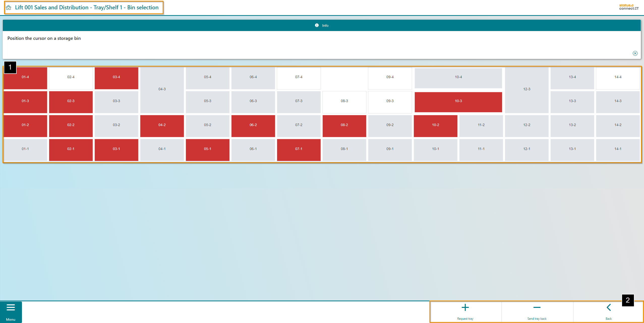This screenshot has width=644, height=323.
Task: Close the Info message panel
Action: click(x=635, y=53)
